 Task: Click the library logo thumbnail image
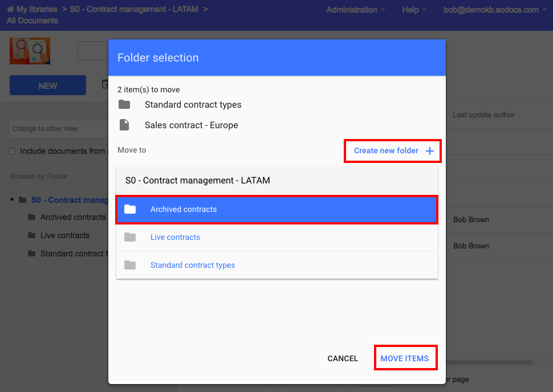tap(30, 51)
